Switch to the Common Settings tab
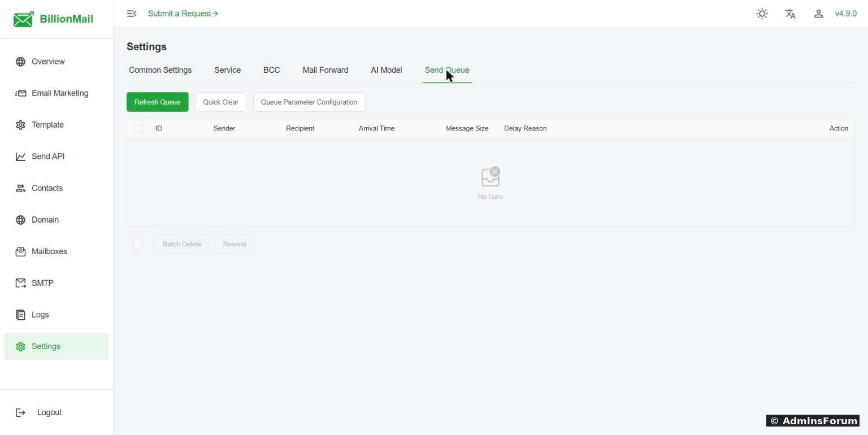Image resolution: width=868 pixels, height=435 pixels. 160,70
